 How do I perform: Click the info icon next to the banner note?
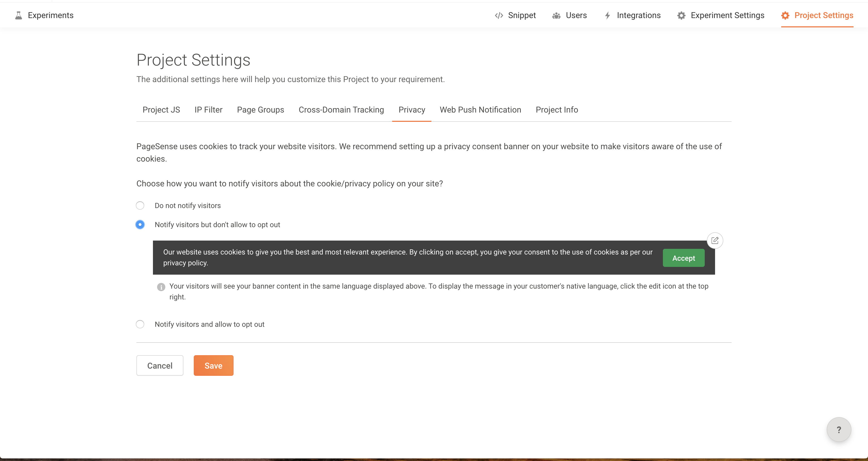click(x=161, y=287)
